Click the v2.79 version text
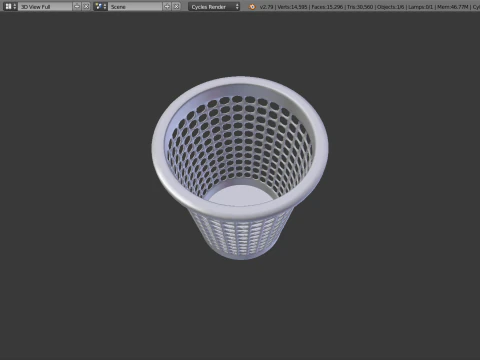The width and height of the screenshot is (480, 360). 266,7
